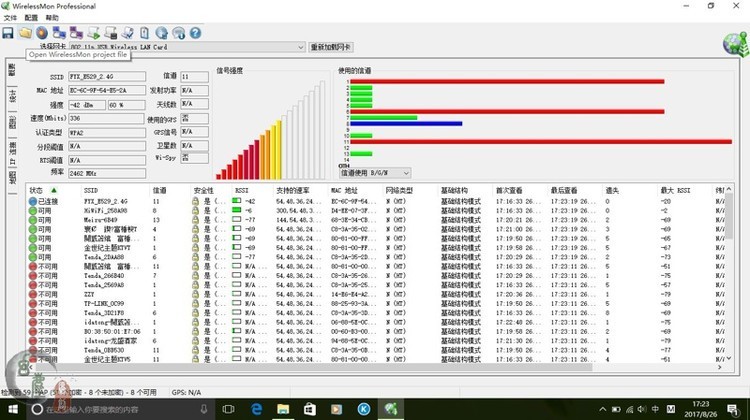Viewport: 750px width, 420px height.
Task: Select the Tenda_266B40 network row
Action: (x=376, y=276)
